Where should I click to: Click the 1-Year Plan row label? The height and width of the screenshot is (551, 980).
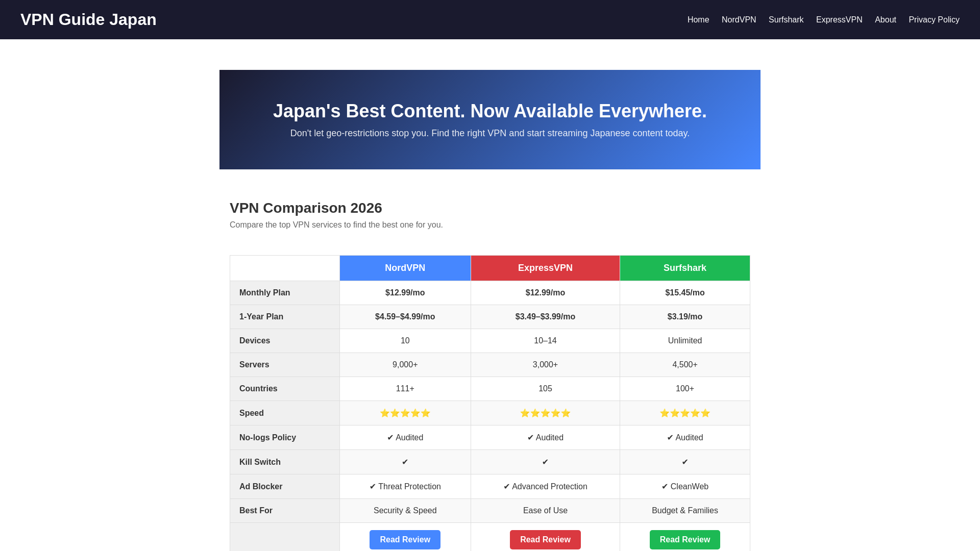click(285, 317)
